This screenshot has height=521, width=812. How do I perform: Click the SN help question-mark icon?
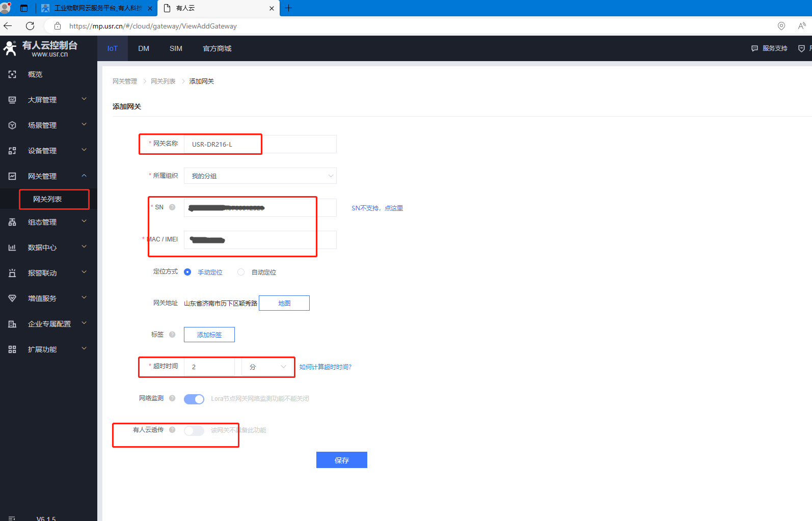tap(172, 207)
